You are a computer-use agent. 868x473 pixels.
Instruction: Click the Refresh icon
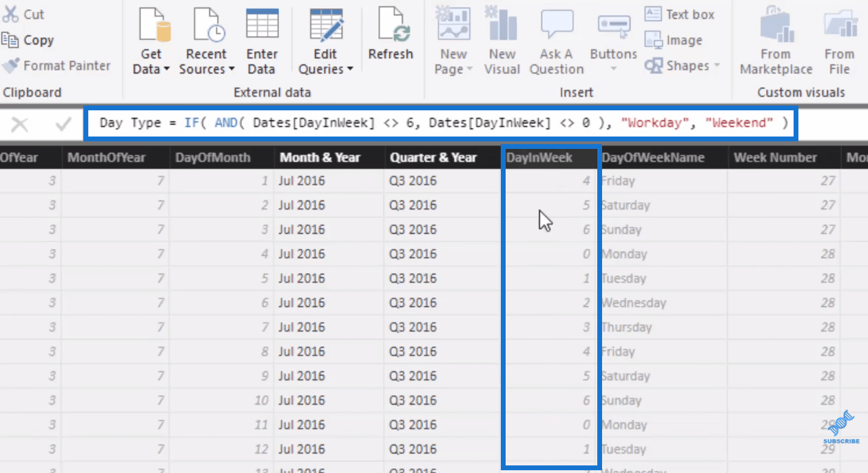click(393, 25)
